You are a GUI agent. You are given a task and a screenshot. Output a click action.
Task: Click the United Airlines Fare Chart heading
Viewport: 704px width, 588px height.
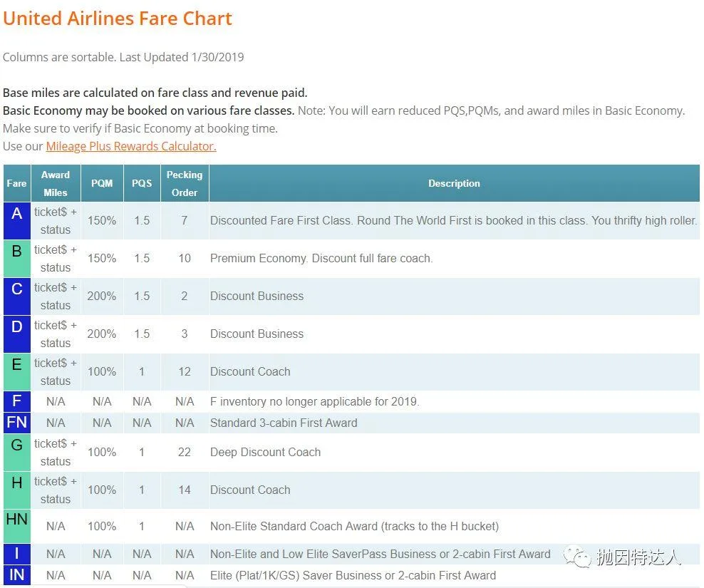pyautogui.click(x=117, y=19)
